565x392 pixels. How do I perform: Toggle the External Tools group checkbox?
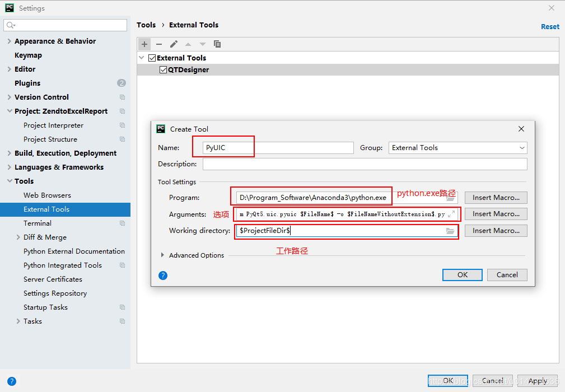point(152,58)
